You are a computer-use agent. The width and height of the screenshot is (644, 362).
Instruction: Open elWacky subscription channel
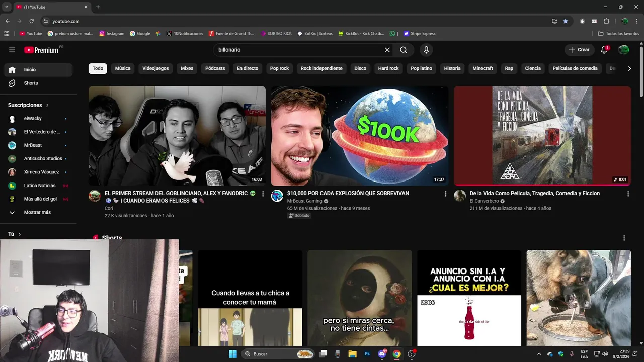click(38, 119)
